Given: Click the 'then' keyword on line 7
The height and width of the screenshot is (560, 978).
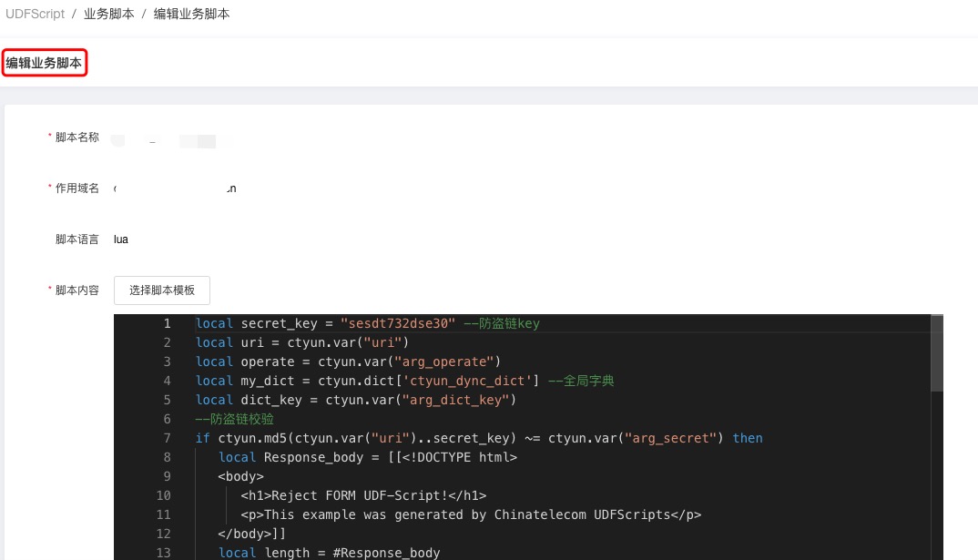Looking at the screenshot, I should click(748, 438).
